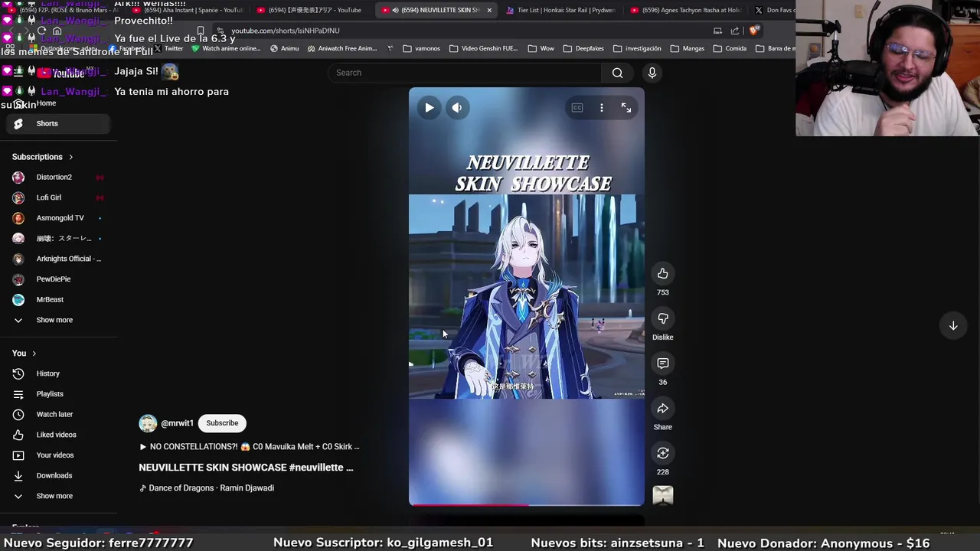Viewport: 980px width, 551px height.
Task: Open Twitter bookmark
Action: tap(168, 48)
